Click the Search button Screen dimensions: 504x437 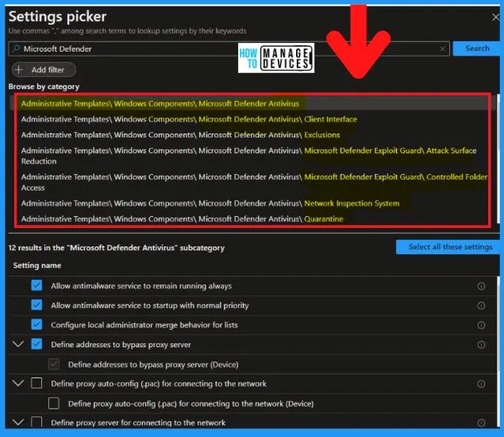click(x=477, y=48)
